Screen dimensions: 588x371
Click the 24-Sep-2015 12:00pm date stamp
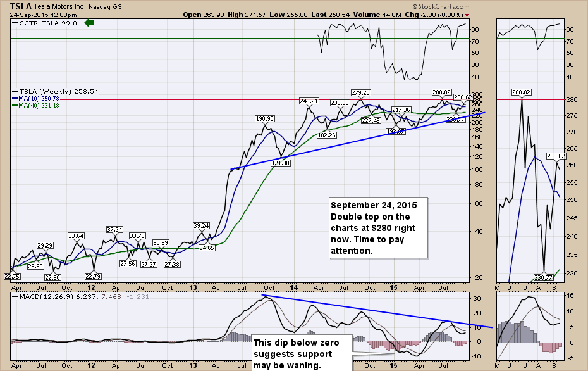pyautogui.click(x=44, y=15)
